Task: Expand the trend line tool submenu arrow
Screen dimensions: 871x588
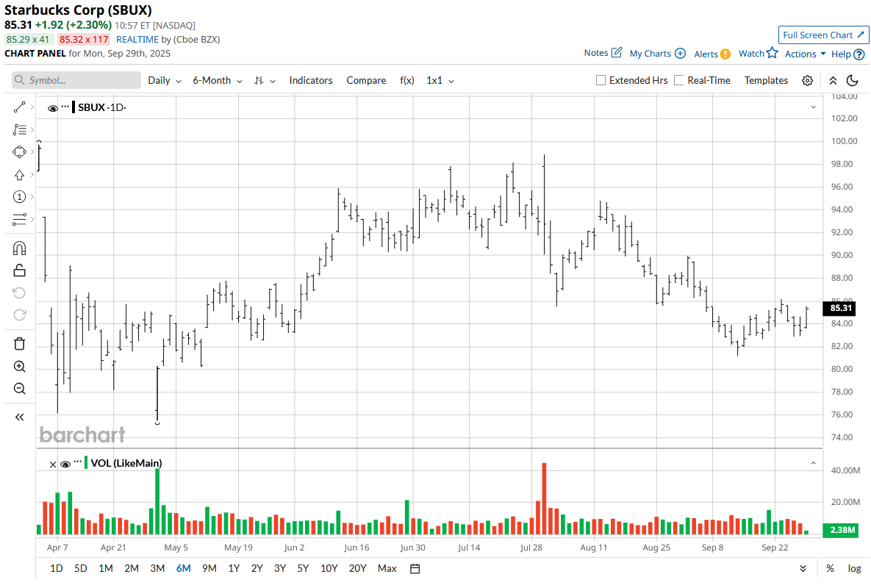Action: tap(32, 107)
